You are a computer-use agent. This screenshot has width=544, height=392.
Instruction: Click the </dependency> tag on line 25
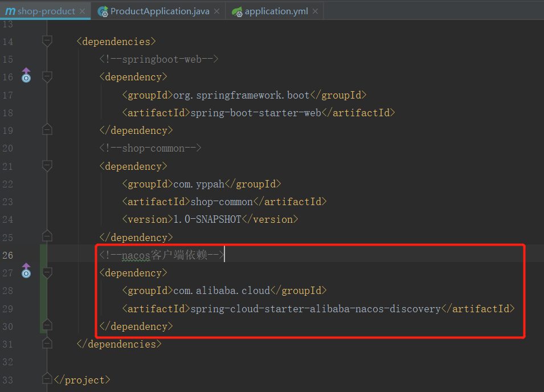tap(136, 238)
